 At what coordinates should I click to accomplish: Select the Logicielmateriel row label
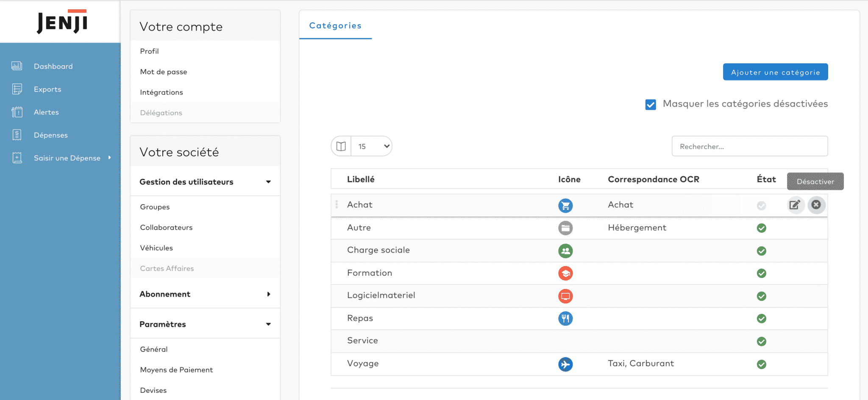click(x=381, y=295)
